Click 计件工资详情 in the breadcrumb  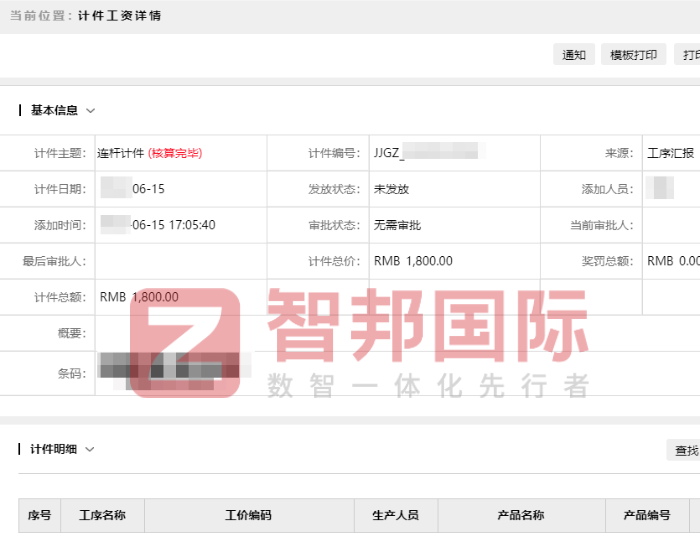coord(119,16)
